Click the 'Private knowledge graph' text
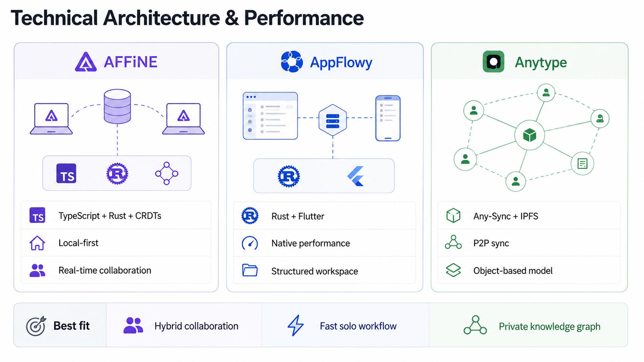644x362 pixels. [550, 327]
